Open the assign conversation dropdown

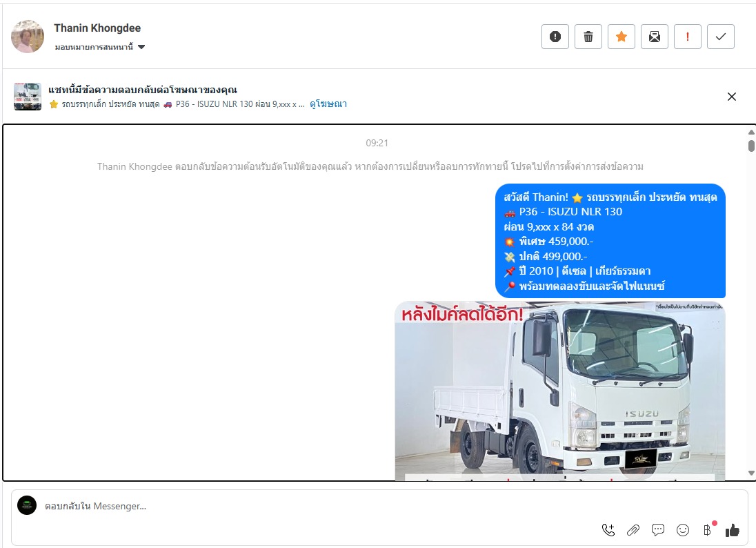click(100, 47)
